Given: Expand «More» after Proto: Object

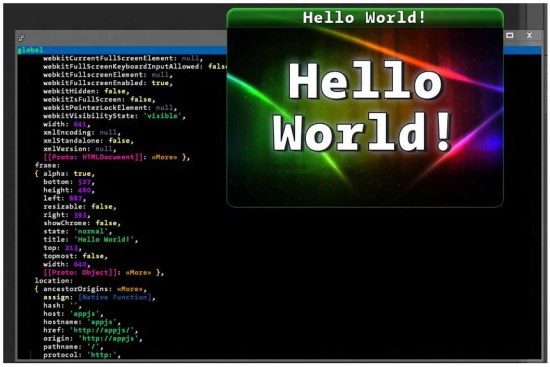Looking at the screenshot, I should pyautogui.click(x=138, y=273).
